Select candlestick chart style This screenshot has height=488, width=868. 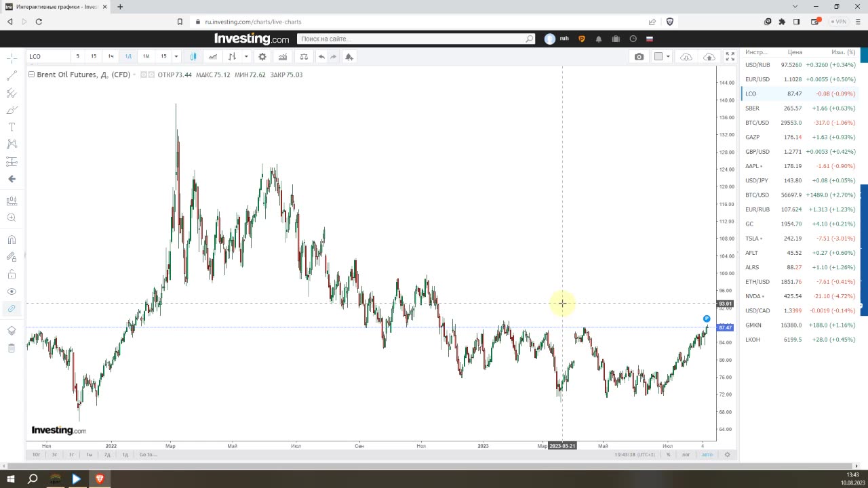click(x=194, y=56)
